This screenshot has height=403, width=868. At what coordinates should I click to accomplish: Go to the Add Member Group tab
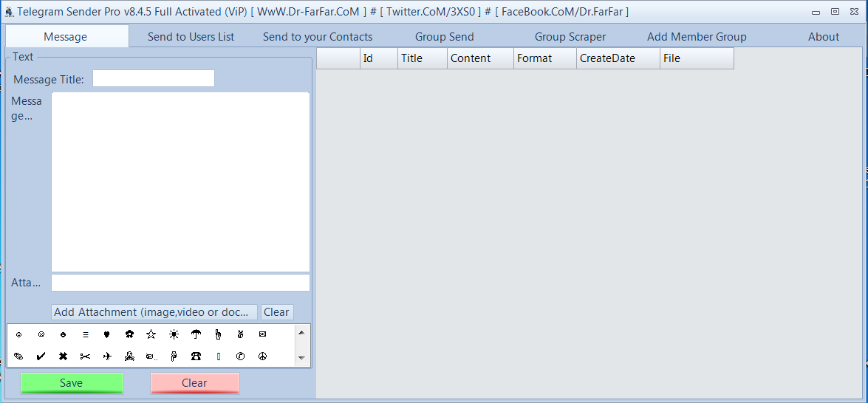[697, 37]
